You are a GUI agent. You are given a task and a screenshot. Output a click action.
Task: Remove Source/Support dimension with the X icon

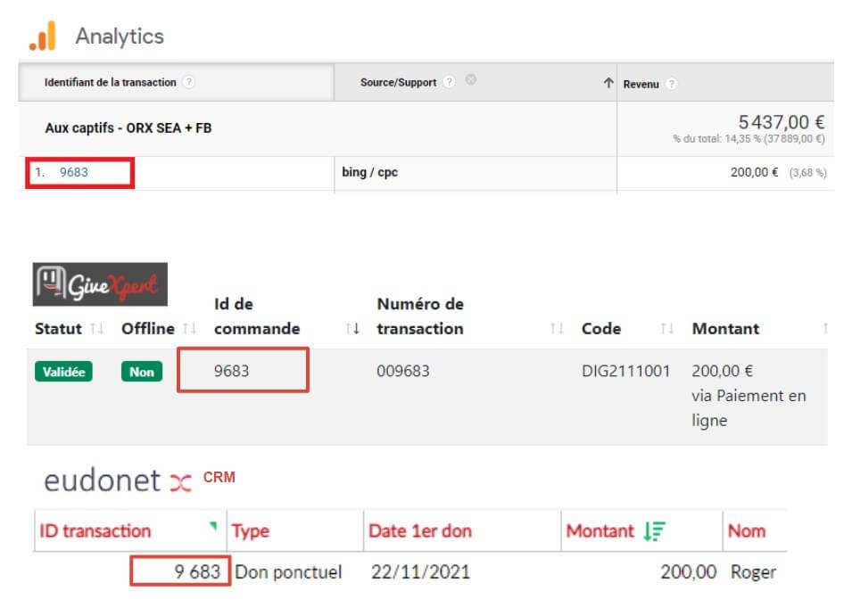pyautogui.click(x=470, y=81)
